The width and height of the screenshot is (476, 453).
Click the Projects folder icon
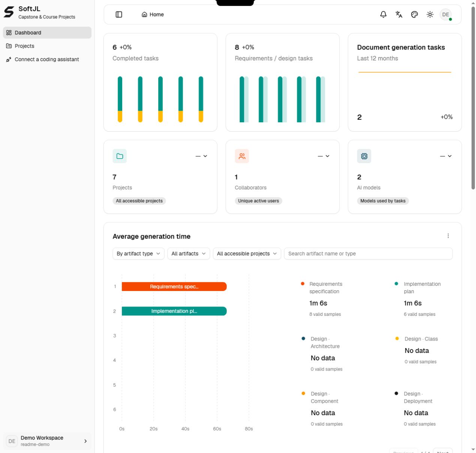(120, 156)
